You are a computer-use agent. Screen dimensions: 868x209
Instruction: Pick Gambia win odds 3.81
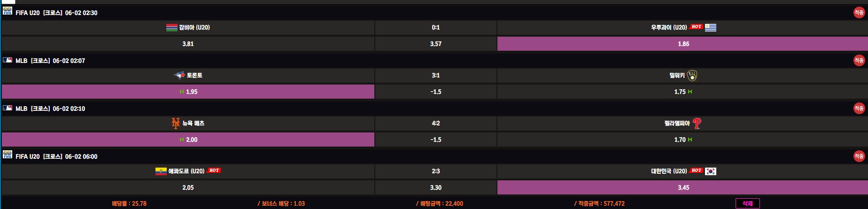tap(188, 44)
